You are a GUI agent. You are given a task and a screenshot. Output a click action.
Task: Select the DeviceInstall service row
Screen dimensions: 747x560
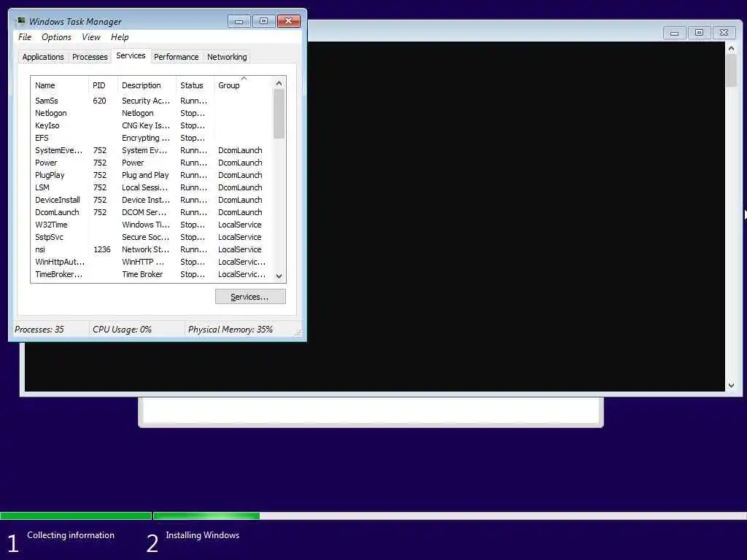152,200
